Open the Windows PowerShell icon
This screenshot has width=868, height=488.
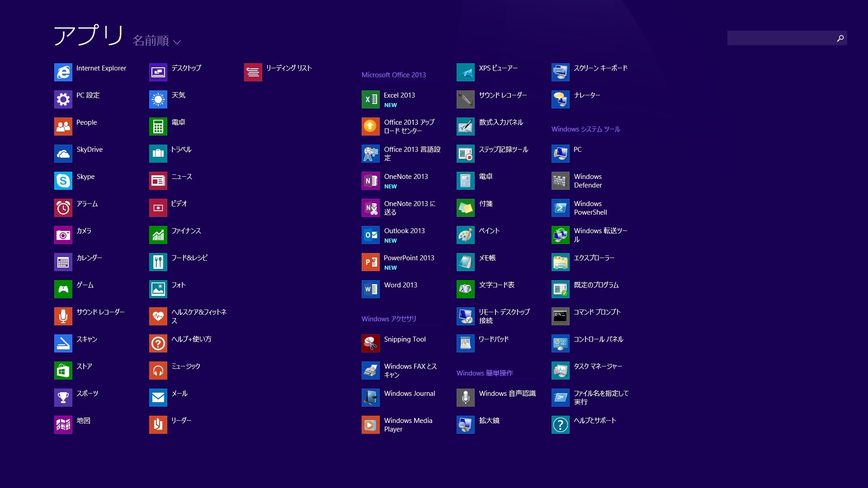tap(561, 208)
